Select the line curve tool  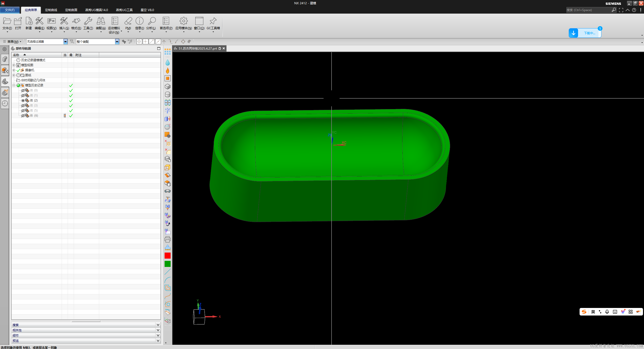[x=168, y=272]
